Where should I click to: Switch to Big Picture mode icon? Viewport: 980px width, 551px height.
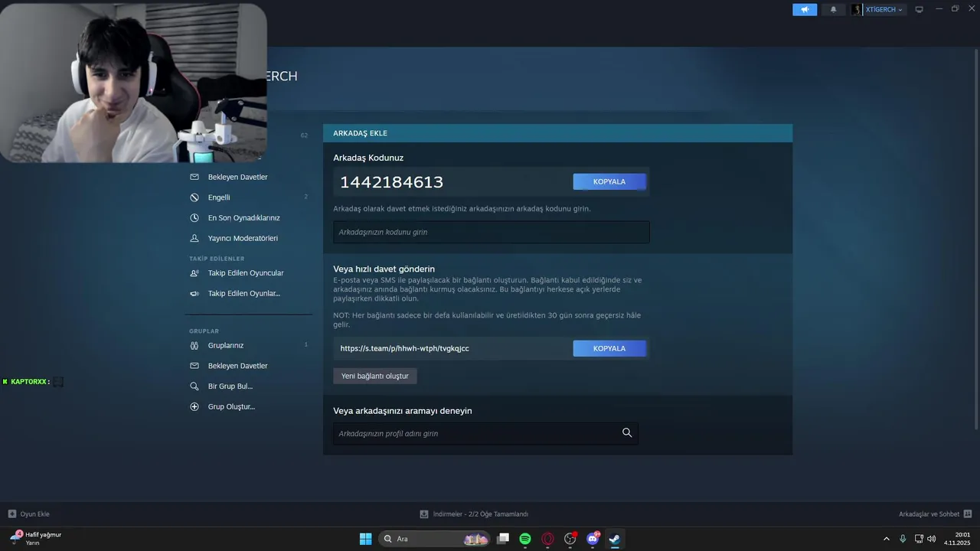pyautogui.click(x=919, y=9)
